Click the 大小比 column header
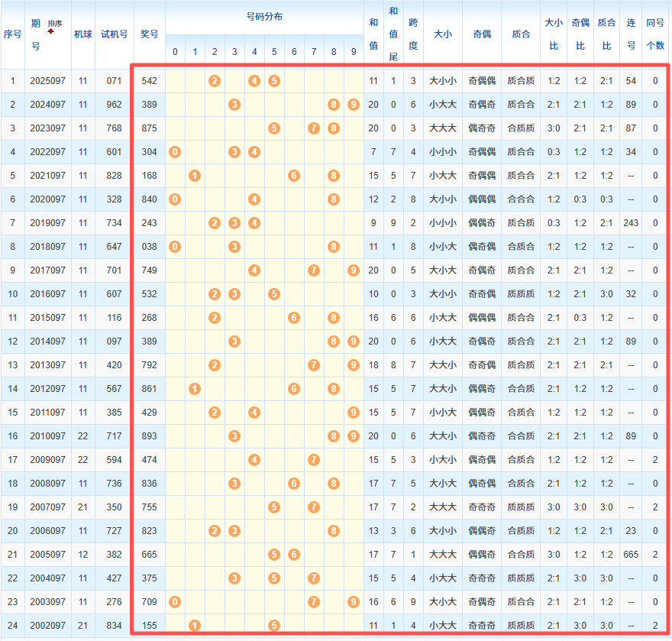This screenshot has width=672, height=641. (554, 34)
